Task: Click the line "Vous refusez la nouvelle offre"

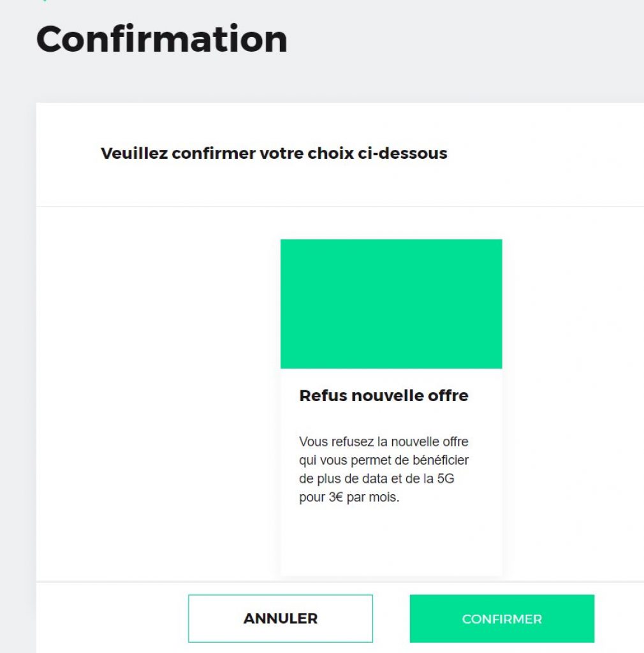Action: coord(383,441)
